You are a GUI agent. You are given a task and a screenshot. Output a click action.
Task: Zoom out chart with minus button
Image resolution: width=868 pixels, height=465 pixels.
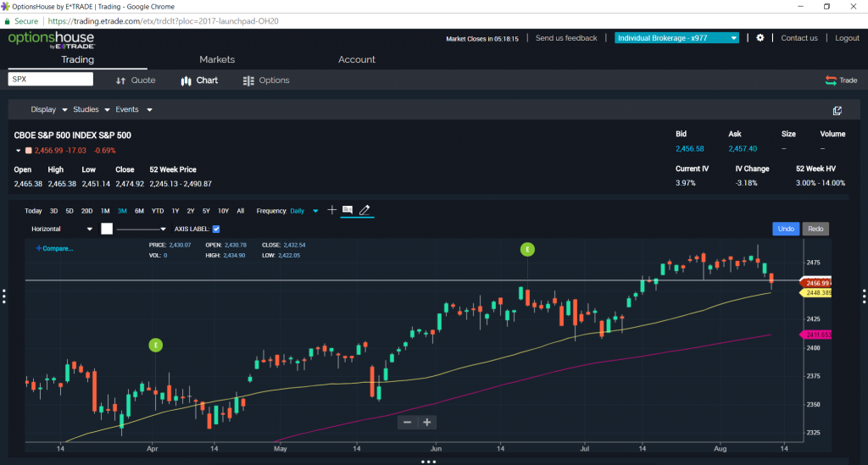(x=408, y=423)
